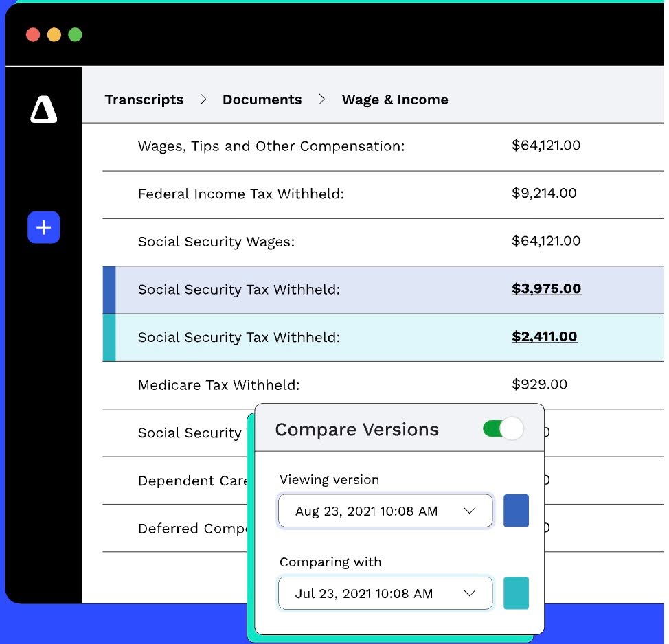Select the teal marker beside Comparing with
This screenshot has width=669, height=644.
pos(516,593)
